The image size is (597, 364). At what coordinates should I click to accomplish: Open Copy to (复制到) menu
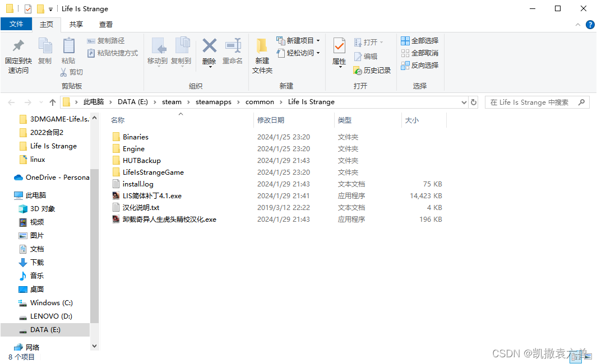pos(181,53)
